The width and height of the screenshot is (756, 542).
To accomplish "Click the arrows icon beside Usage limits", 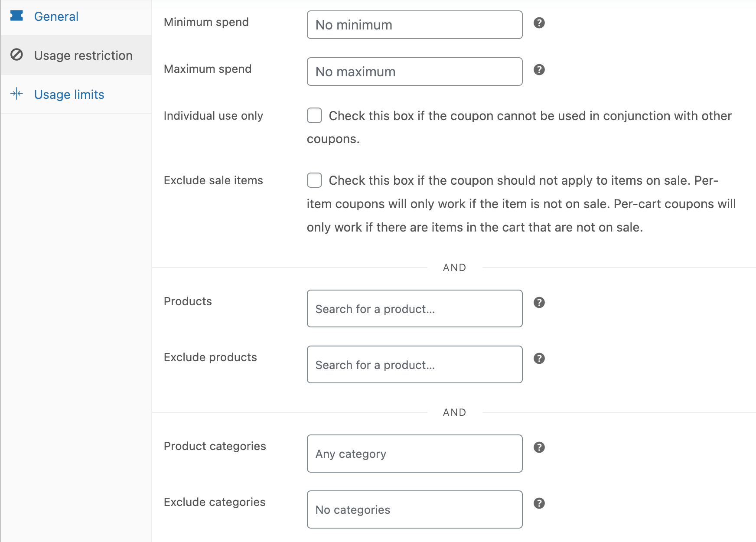I will (16, 94).
